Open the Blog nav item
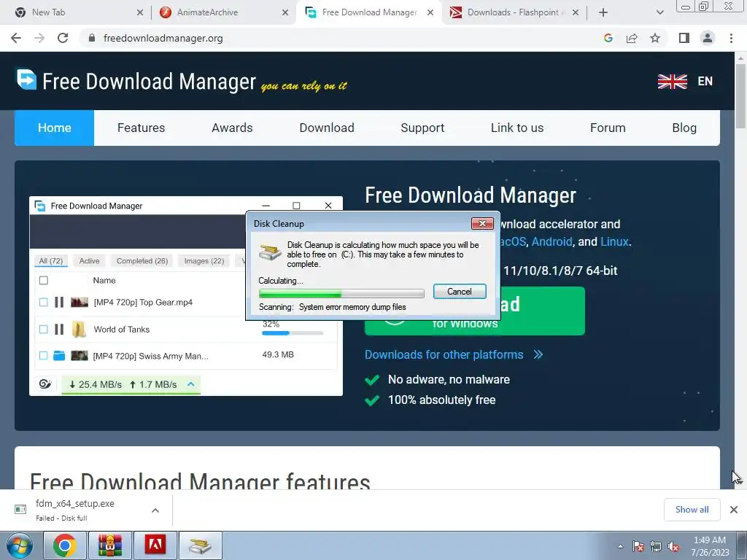 pos(684,128)
